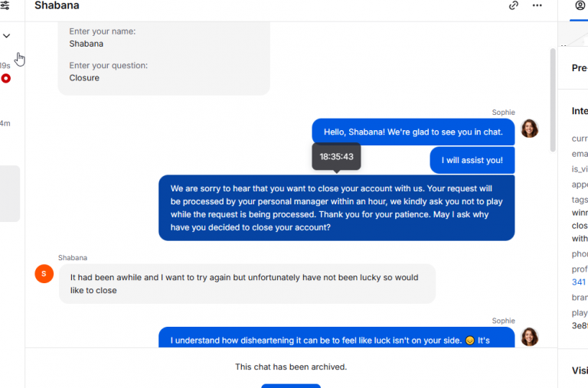Open the customer profile details icon
The height and width of the screenshot is (388, 588).
[580, 5]
